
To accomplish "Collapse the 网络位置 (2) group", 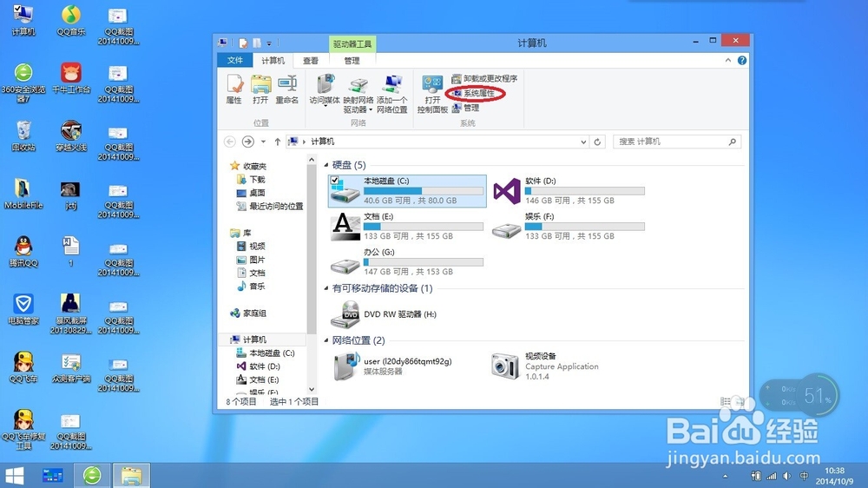I will tap(326, 340).
